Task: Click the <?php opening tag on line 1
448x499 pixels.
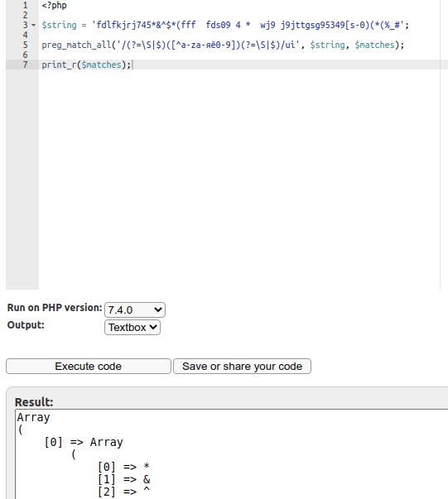Action: pos(54,6)
